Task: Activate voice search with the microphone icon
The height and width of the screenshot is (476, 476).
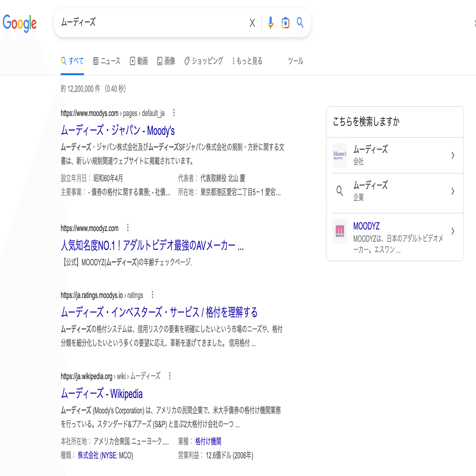Action: (270, 22)
